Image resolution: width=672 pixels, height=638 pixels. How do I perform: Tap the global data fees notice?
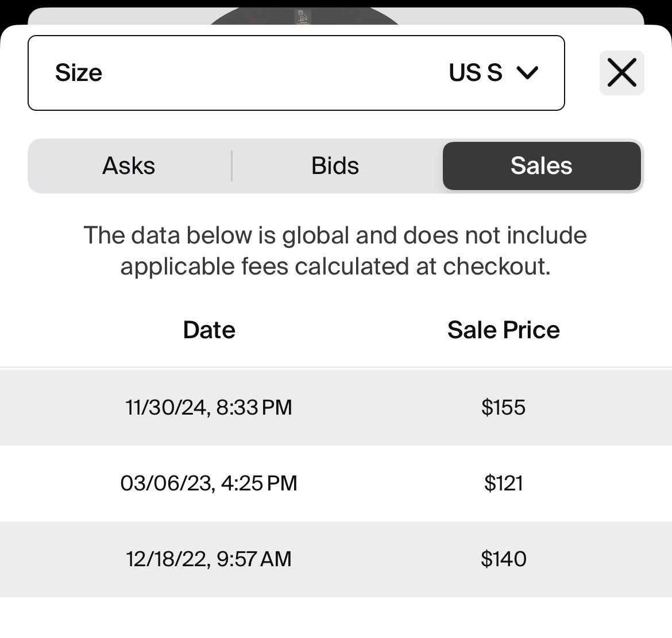[x=335, y=250]
